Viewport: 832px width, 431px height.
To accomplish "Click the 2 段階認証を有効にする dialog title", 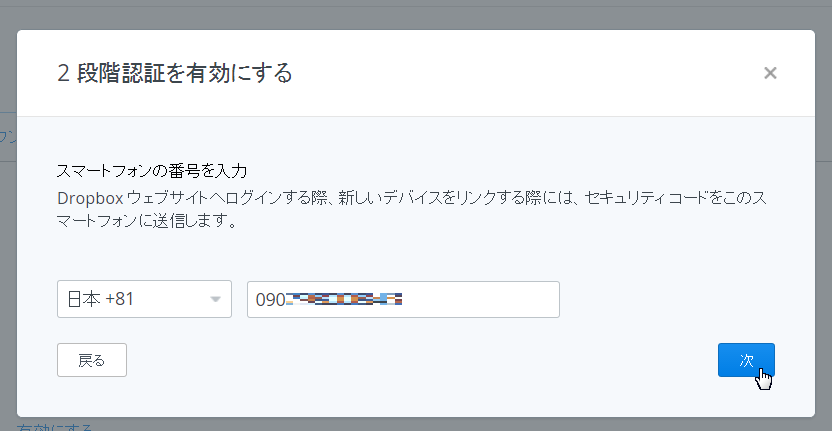I will pos(175,73).
